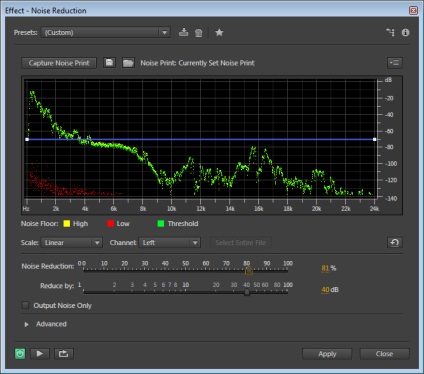Screen dimensions: 424x374
Task: Expand the Advanced section
Action: point(26,324)
